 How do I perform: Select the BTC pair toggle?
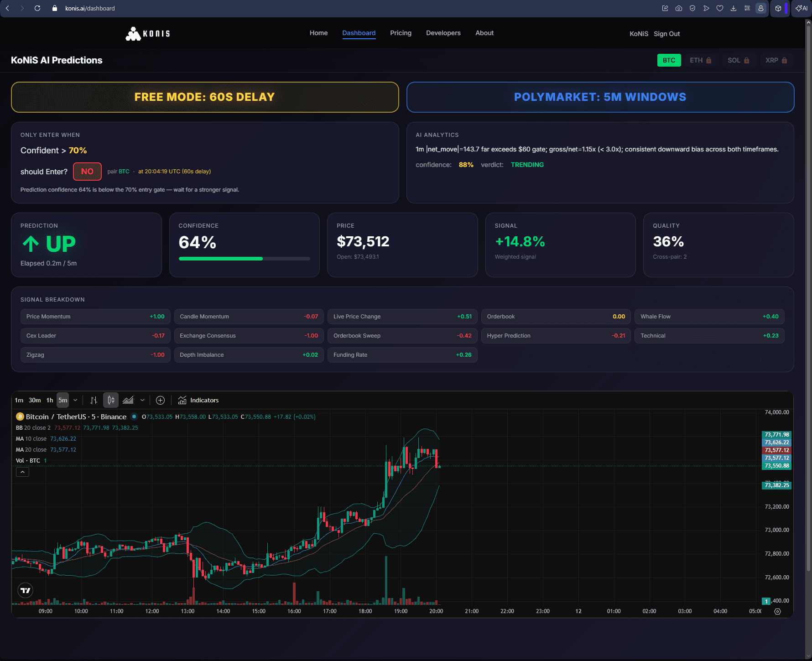(669, 60)
